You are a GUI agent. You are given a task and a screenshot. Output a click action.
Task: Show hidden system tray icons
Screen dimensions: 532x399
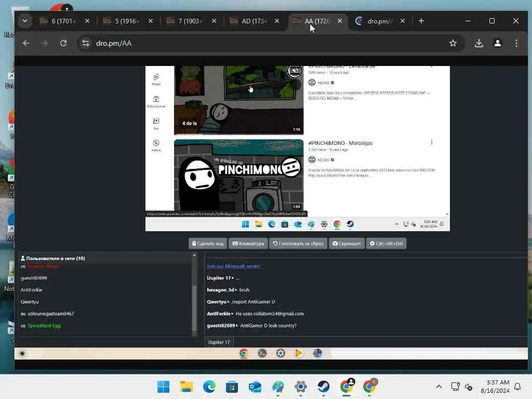click(x=438, y=387)
